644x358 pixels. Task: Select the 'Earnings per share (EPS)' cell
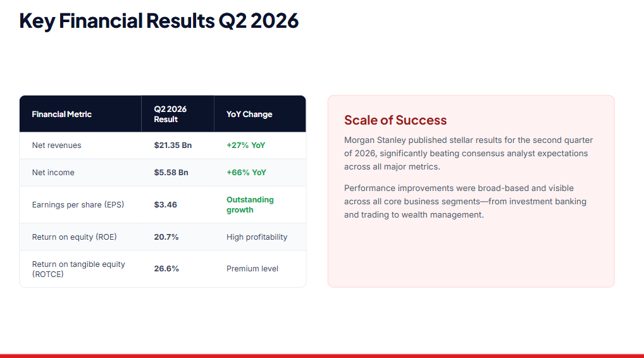[x=78, y=204]
